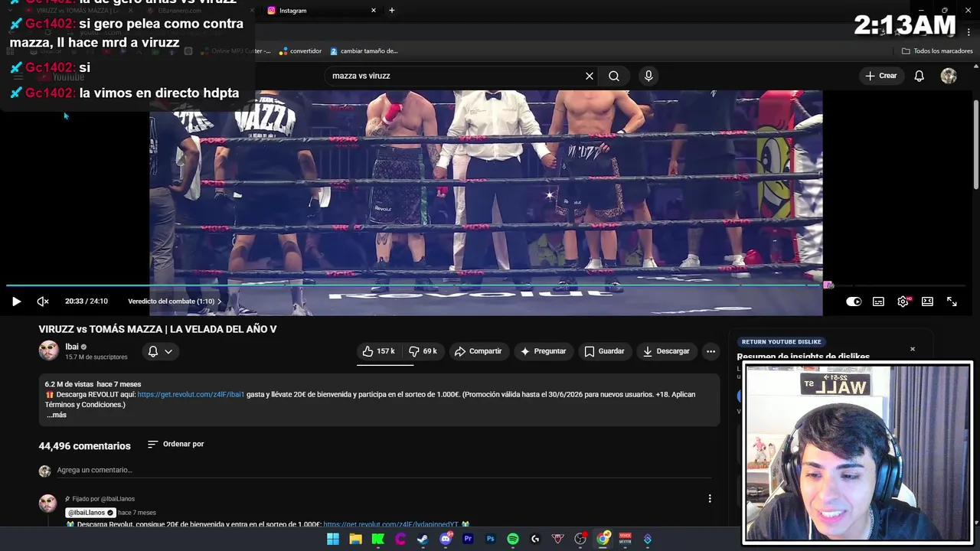Open VoiceMeeter from the taskbar
Image resolution: width=980 pixels, height=551 pixels.
tap(626, 539)
